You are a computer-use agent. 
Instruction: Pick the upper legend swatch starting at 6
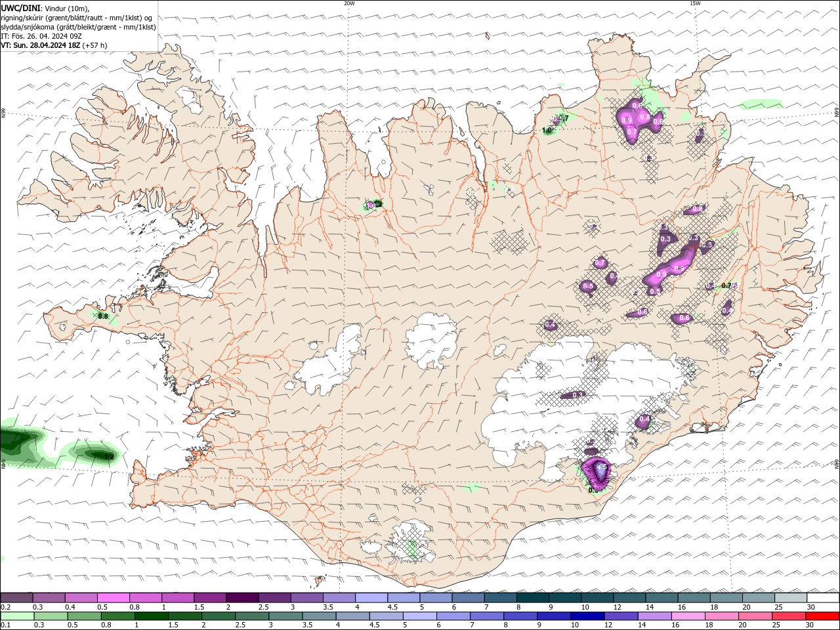468,598
